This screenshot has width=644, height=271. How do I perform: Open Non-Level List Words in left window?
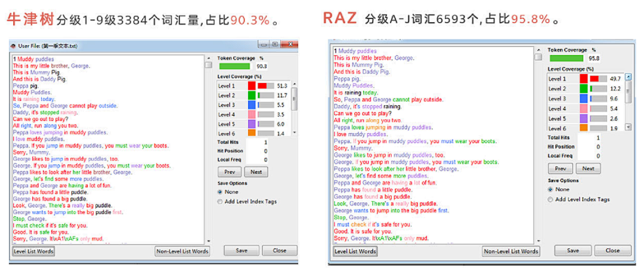[x=183, y=251]
